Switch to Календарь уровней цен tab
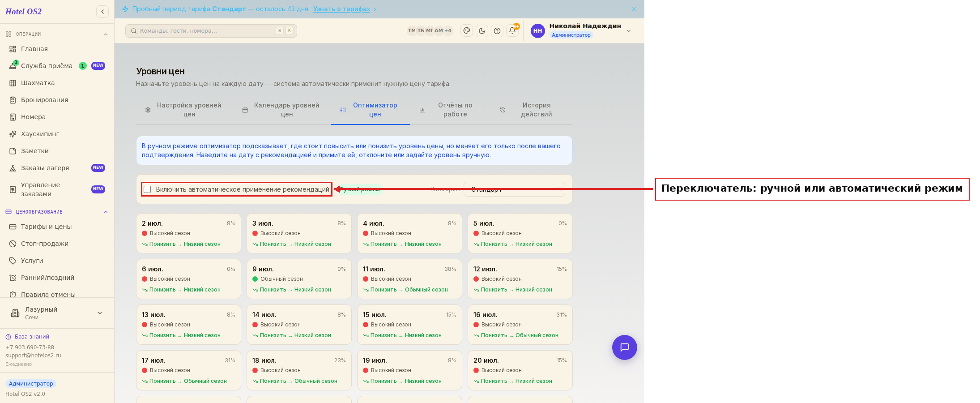Screen dimensions: 980x403 281,110
